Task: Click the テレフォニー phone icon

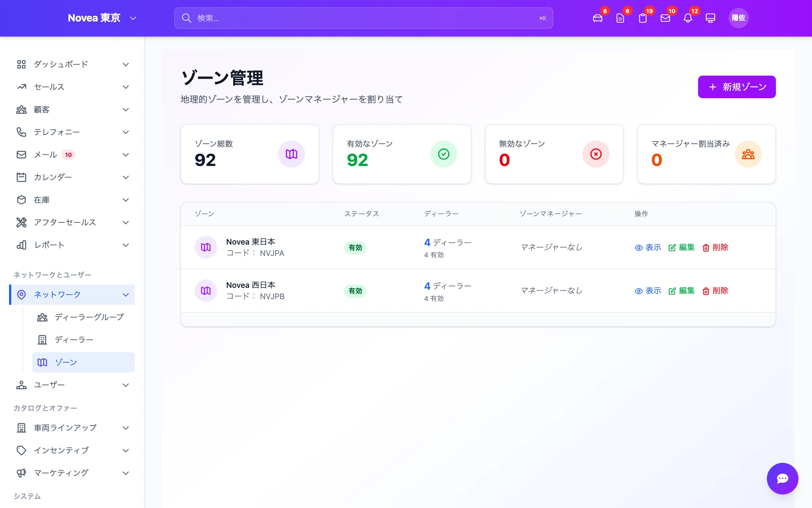Action: pyautogui.click(x=21, y=132)
